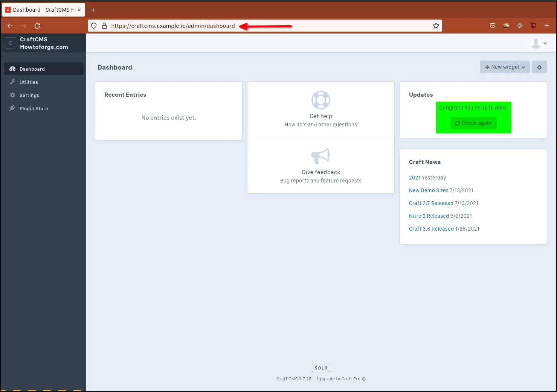
Task: Click the Dashboard gauge icon in sidebar
Action: point(12,69)
